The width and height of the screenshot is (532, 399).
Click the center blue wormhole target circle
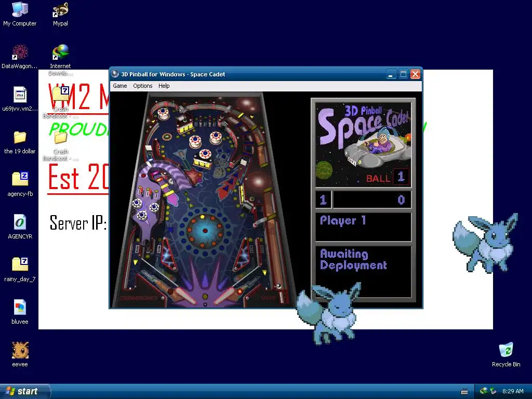205,231
